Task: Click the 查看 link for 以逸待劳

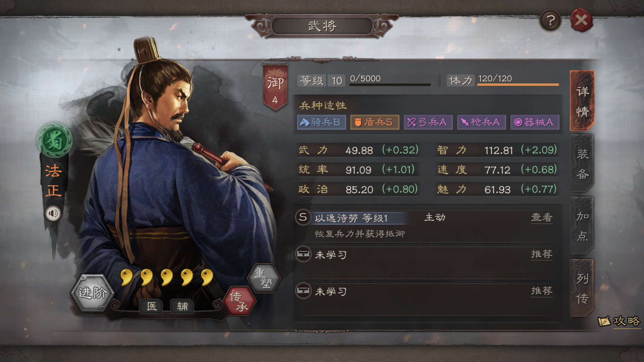Action: (x=542, y=218)
